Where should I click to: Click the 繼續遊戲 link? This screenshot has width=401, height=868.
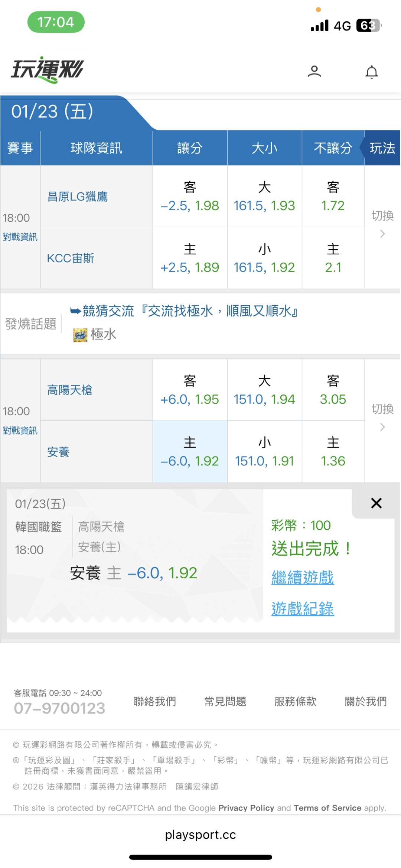coord(303,578)
